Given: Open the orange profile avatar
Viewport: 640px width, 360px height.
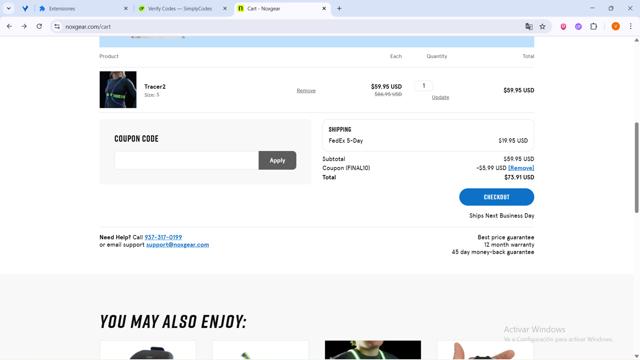Looking at the screenshot, I should tap(616, 27).
